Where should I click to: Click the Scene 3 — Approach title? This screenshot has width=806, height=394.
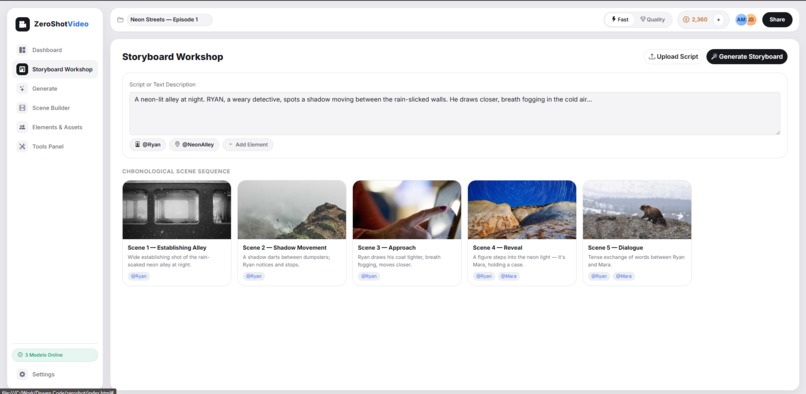(x=387, y=247)
